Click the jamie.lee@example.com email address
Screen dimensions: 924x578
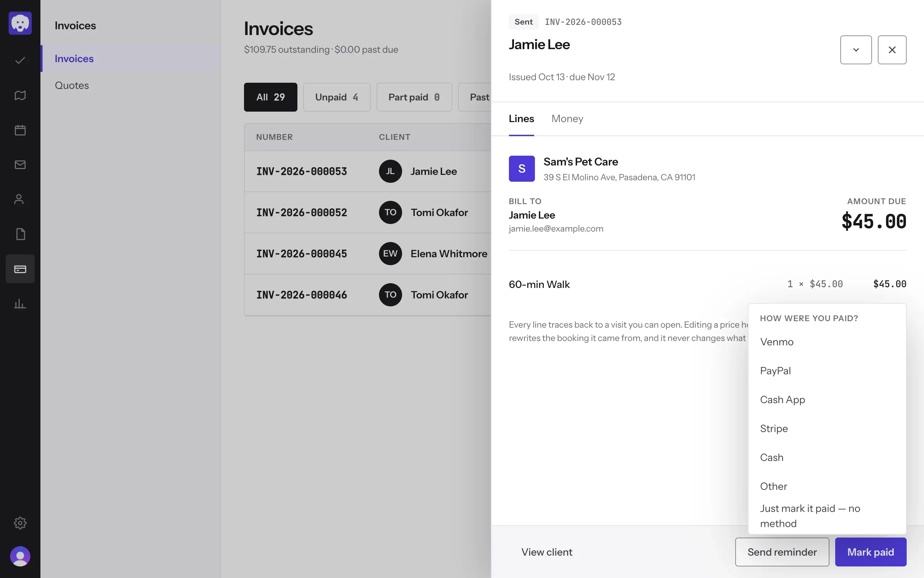click(x=556, y=229)
